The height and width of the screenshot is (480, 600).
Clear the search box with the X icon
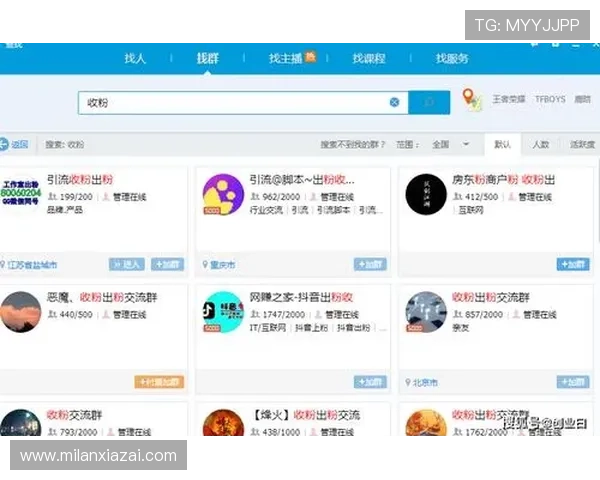395,102
